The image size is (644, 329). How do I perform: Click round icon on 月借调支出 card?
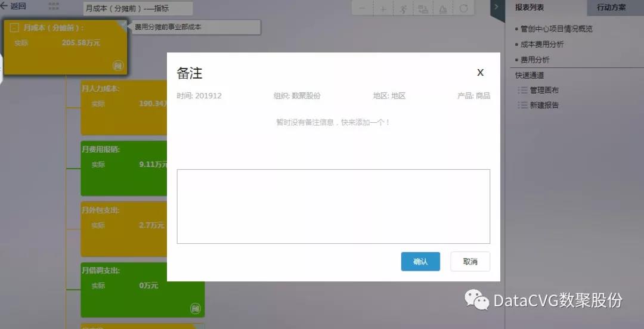coord(195,308)
